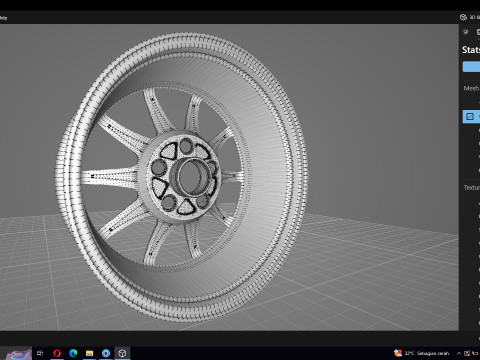
Task: Click the taskbar search illustration
Action: tap(18, 353)
